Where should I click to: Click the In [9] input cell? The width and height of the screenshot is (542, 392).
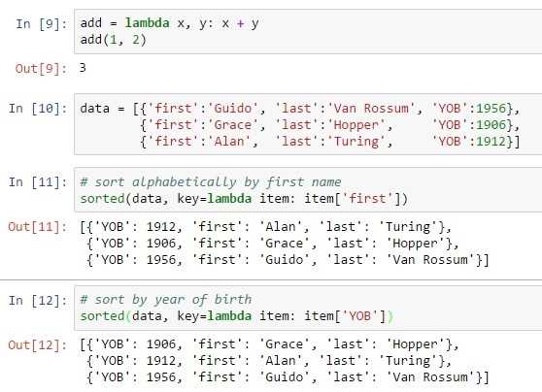click(308, 31)
